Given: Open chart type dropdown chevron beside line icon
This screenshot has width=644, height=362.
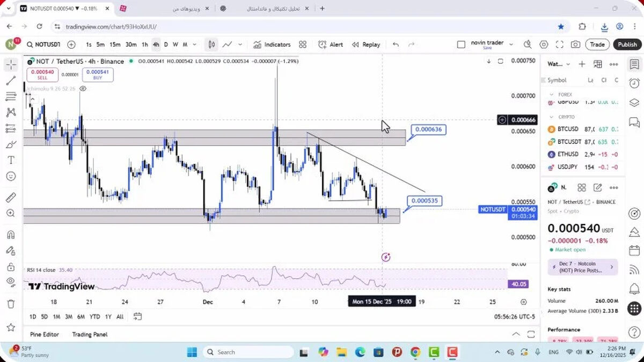Looking at the screenshot, I should point(240,45).
